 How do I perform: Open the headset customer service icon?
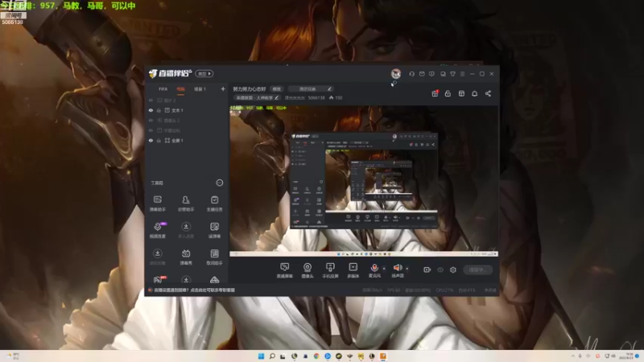coord(411,74)
